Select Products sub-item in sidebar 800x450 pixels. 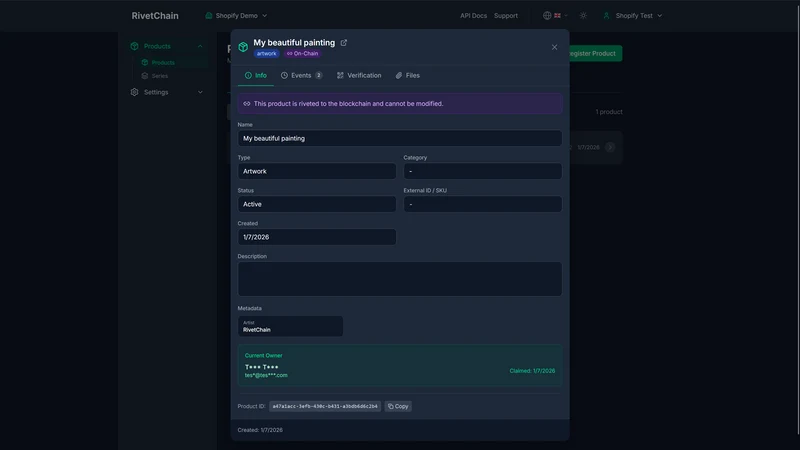click(x=163, y=63)
